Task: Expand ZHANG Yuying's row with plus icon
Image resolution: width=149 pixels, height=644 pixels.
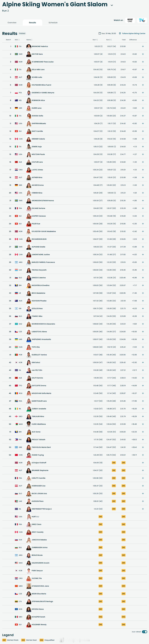Action: [x=143, y=455]
